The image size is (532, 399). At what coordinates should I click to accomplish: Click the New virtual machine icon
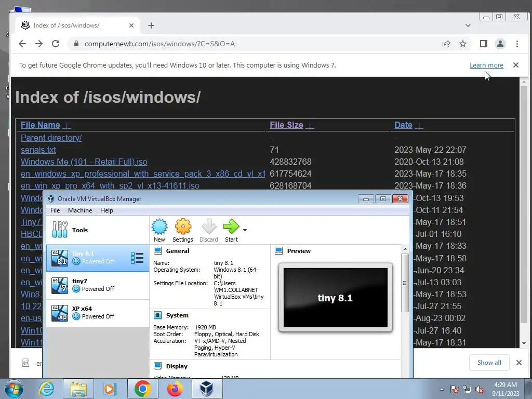(159, 231)
